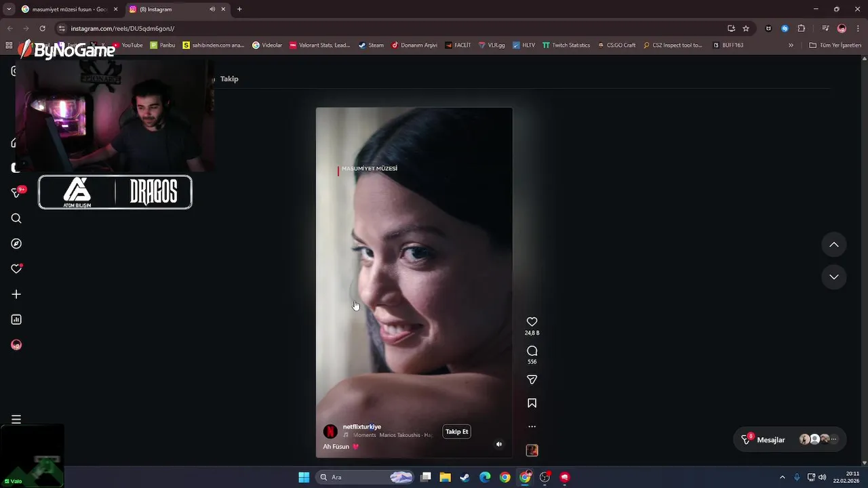Viewport: 868px width, 488px height.
Task: Open the Twitch Statistics bookmark
Action: coord(566,45)
